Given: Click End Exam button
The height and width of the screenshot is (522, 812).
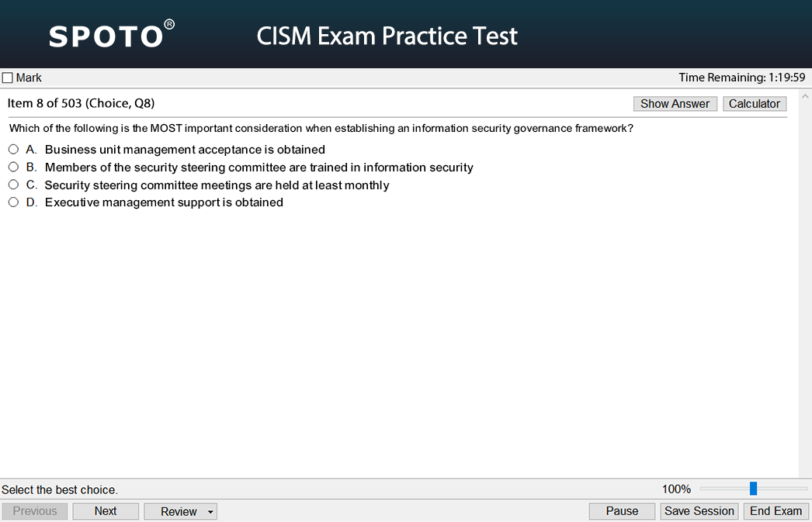Looking at the screenshot, I should point(776,511).
